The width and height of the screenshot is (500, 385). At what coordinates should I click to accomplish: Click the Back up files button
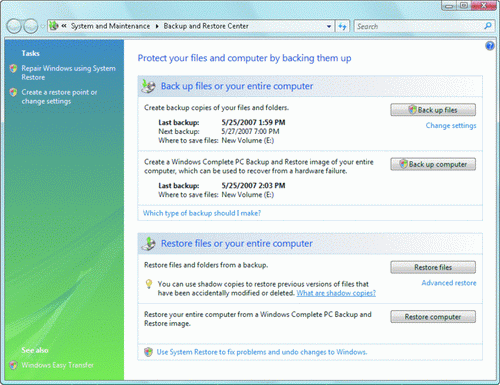(433, 110)
